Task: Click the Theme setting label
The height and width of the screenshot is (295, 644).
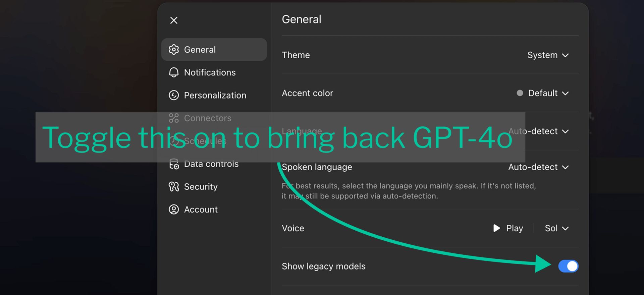Action: coord(296,55)
